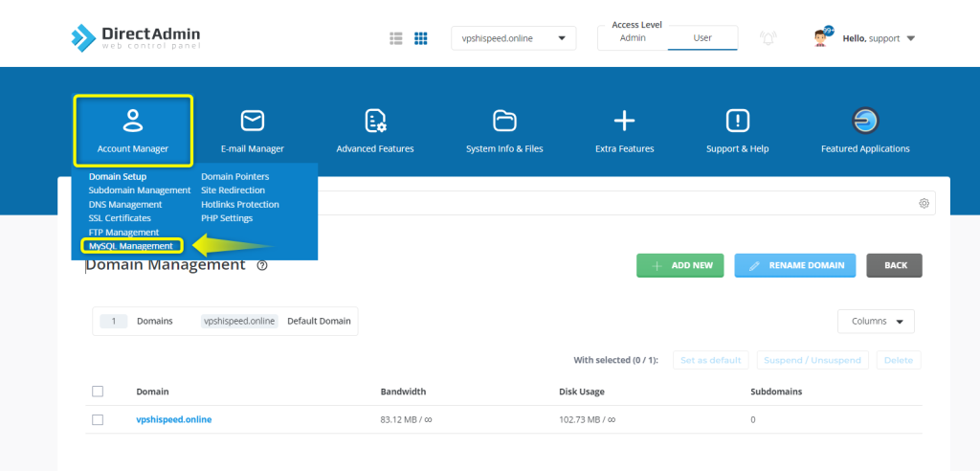This screenshot has height=471, width=980.
Task: Open DNS Management menu item
Action: pos(125,205)
